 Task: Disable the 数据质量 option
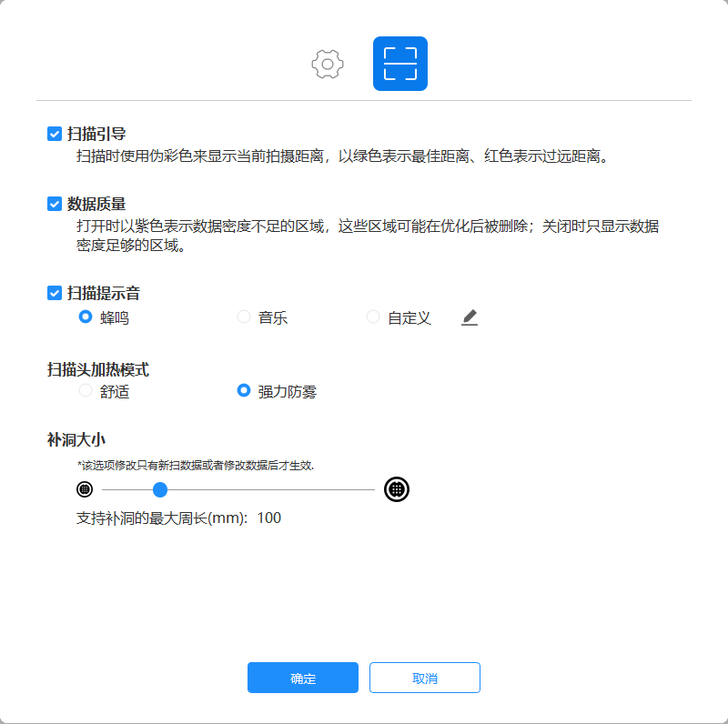pos(52,202)
